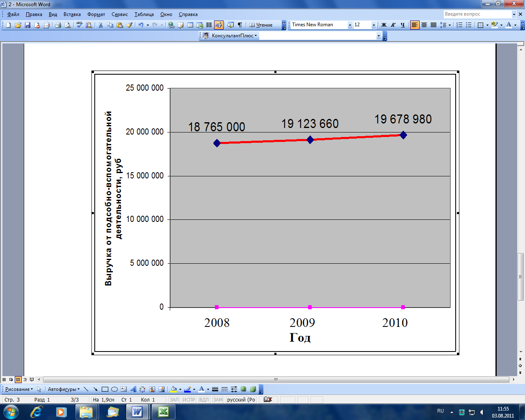Open Excel from the Windows taskbar
The image size is (525, 420).
164,412
